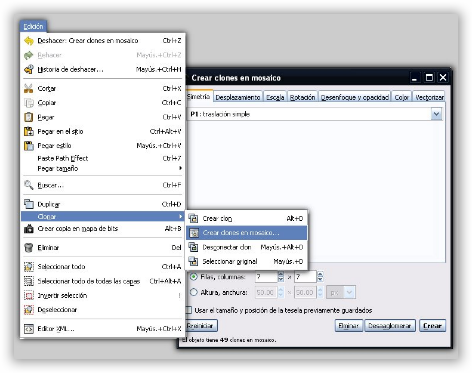Click the icon beside Crear clon
Image resolution: width=472 pixels, height=373 pixels.
(193, 218)
